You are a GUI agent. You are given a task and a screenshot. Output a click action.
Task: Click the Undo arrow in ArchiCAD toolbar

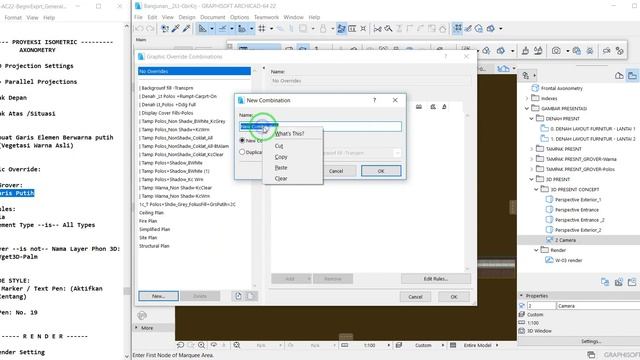[139, 29]
